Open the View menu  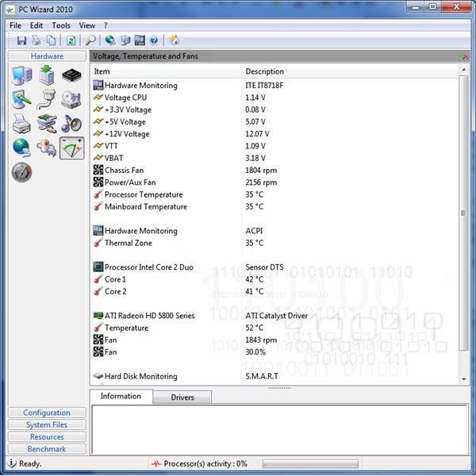87,25
